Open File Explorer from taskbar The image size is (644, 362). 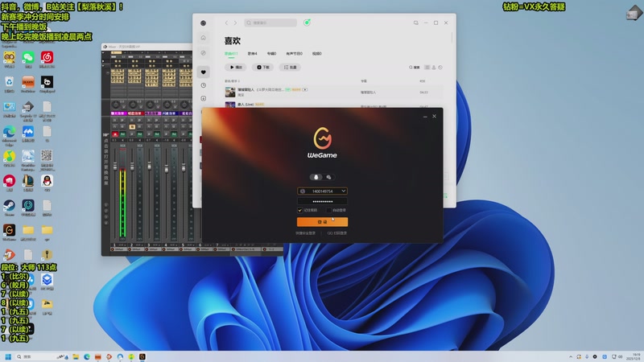[x=76, y=356]
